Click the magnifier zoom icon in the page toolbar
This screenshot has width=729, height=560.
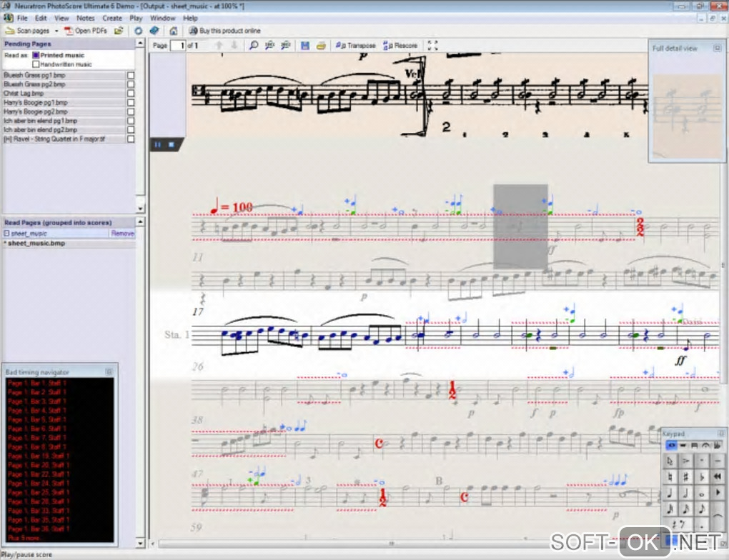(253, 46)
